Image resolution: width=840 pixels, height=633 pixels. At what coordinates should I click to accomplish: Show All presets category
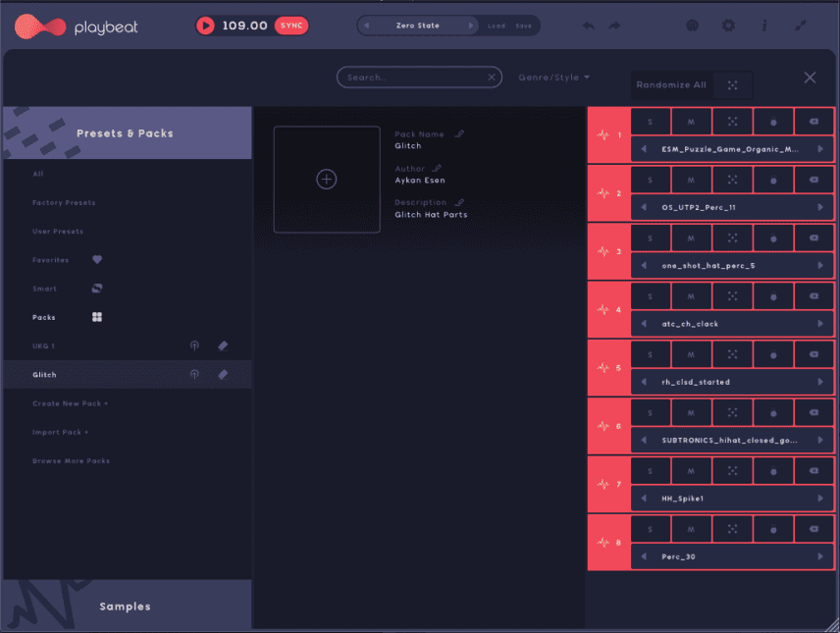(x=38, y=174)
